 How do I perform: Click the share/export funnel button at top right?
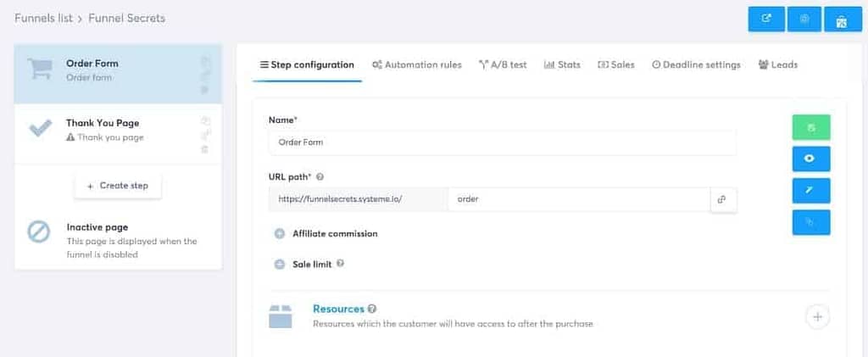coord(766,19)
